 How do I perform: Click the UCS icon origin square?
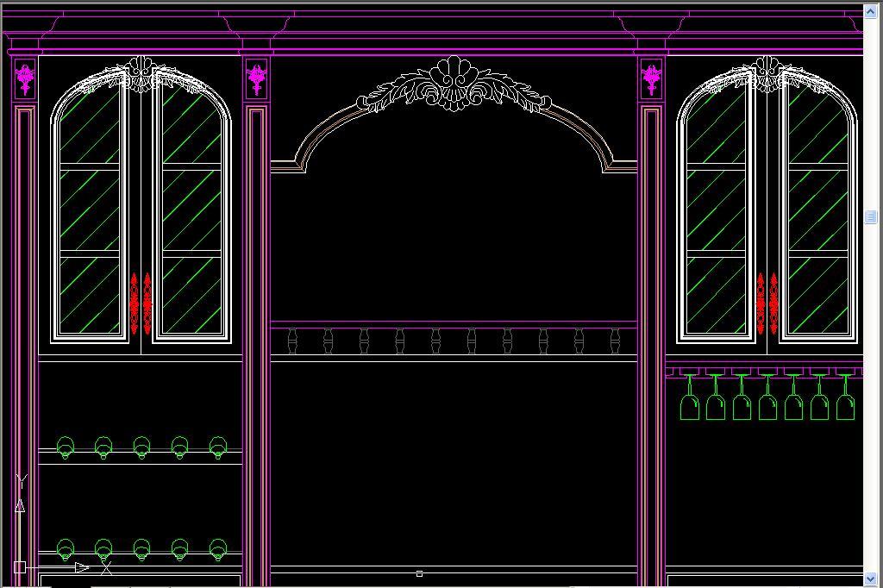tap(20, 567)
